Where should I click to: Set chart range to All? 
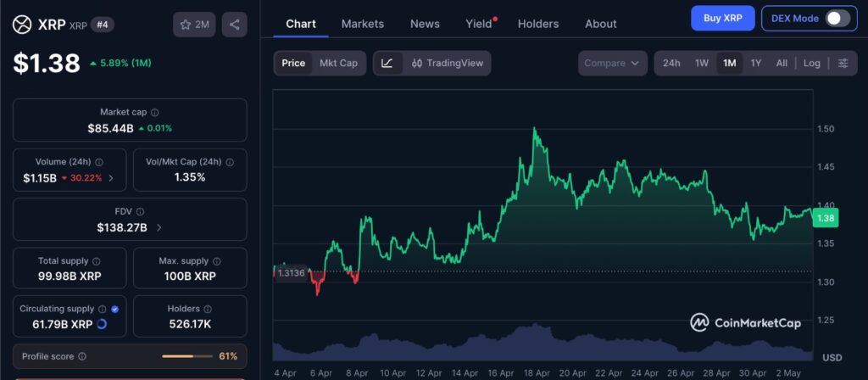pyautogui.click(x=782, y=63)
